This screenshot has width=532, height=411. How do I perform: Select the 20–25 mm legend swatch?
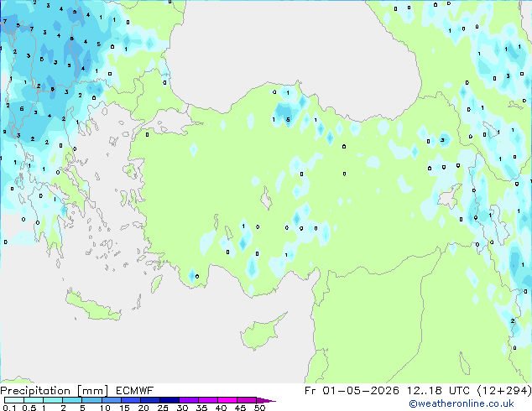tap(149, 400)
